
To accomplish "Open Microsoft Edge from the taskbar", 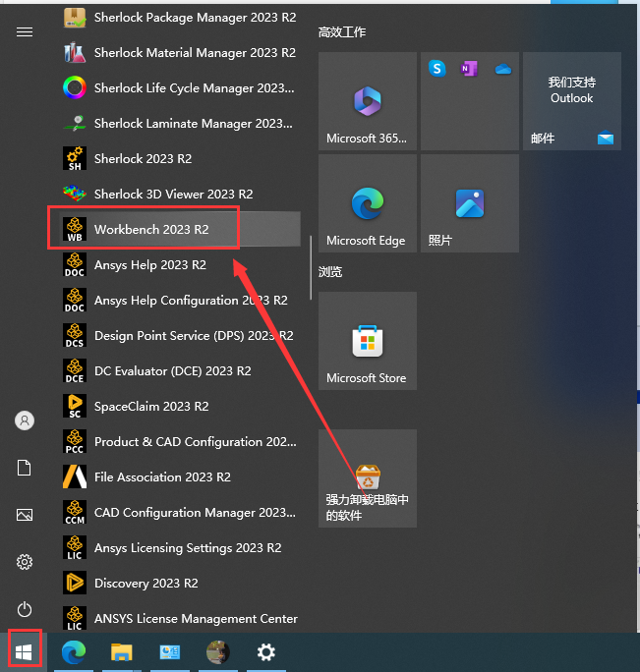I will coord(74,652).
